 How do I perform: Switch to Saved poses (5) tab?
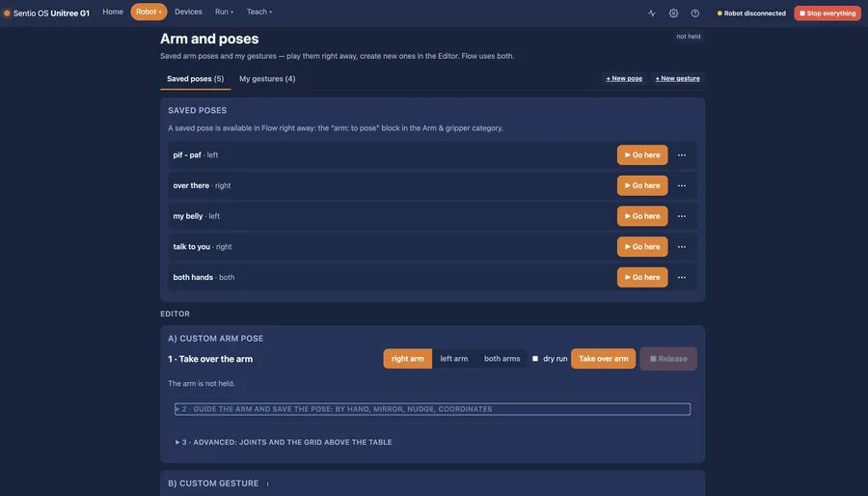[196, 78]
